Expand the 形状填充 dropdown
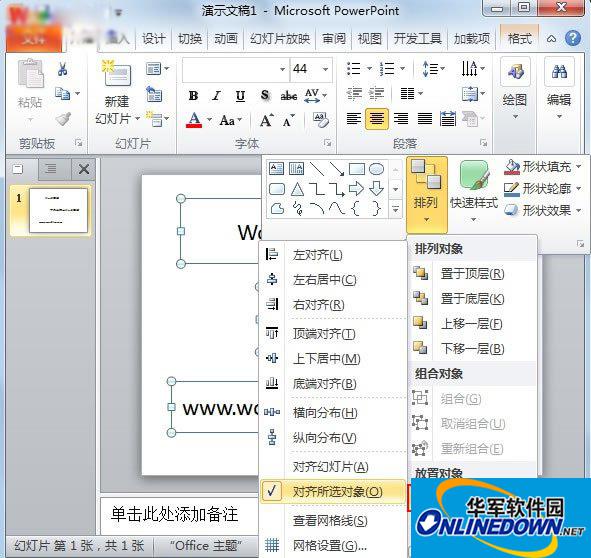 point(579,166)
